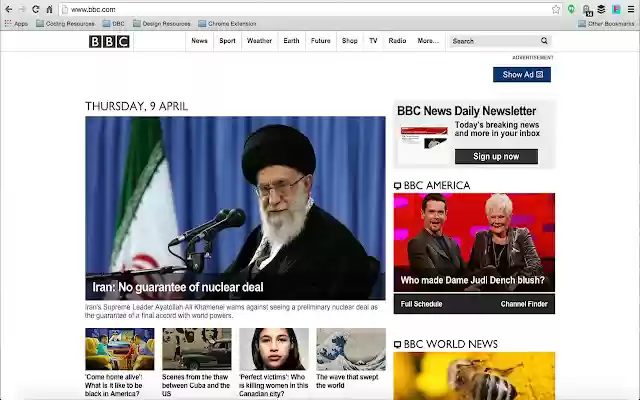640x400 pixels.
Task: Go to the browser home icon
Action: [49, 9]
